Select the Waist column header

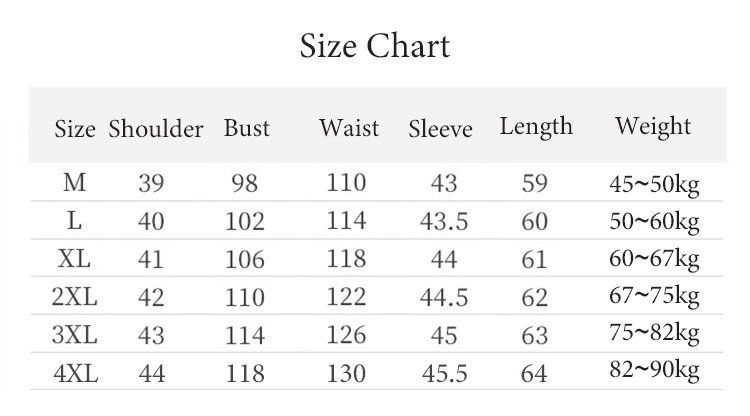(349, 128)
